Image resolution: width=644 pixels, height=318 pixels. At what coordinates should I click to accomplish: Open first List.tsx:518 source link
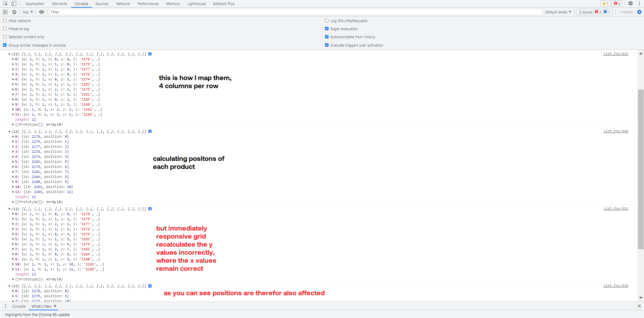click(x=615, y=131)
